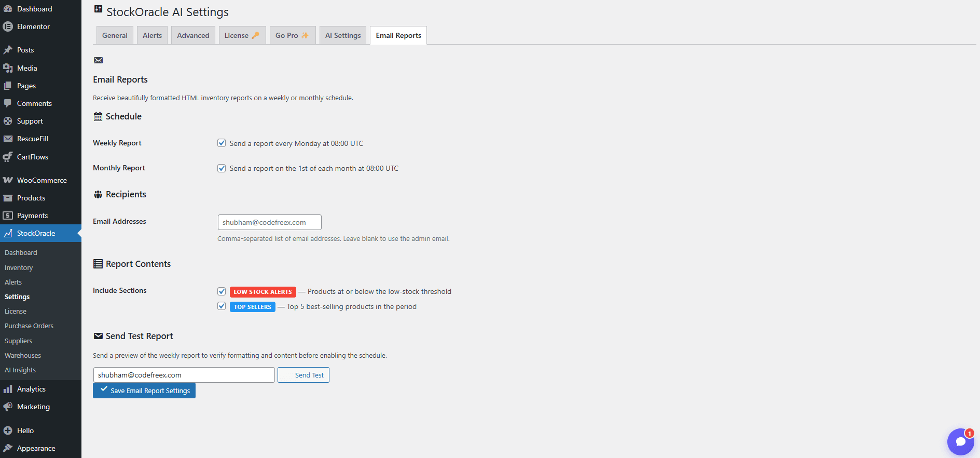Click the Products archive icon
The width and height of the screenshot is (980, 458).
(x=8, y=198)
